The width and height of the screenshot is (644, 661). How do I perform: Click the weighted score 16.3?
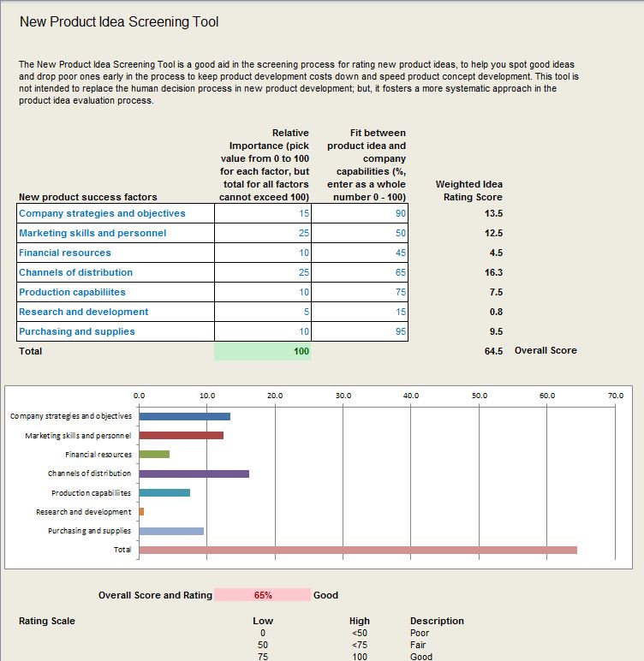point(493,272)
